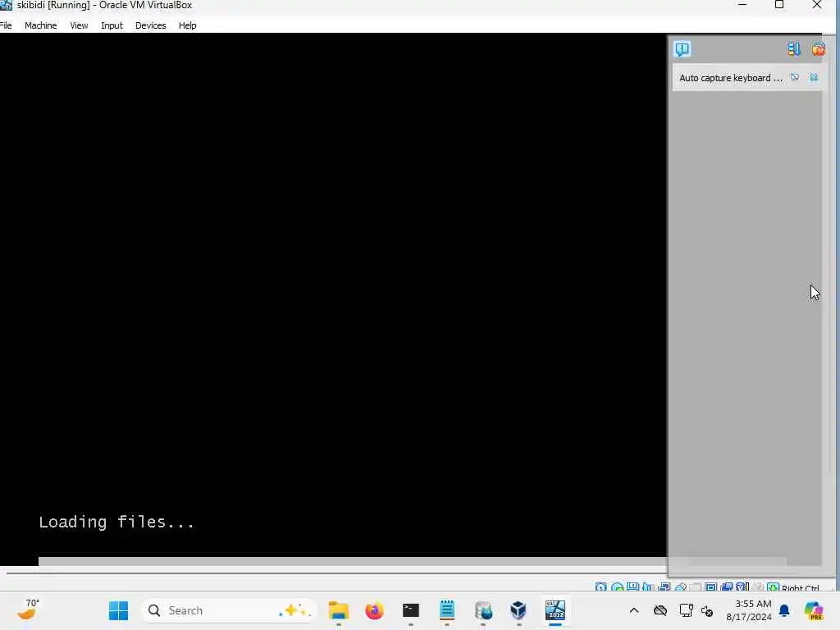The image size is (840, 630).
Task: Open the Notepad taskbar icon
Action: pyautogui.click(x=447, y=610)
